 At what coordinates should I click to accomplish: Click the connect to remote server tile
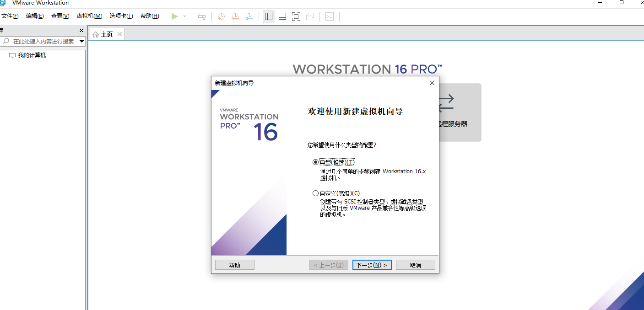click(x=460, y=112)
